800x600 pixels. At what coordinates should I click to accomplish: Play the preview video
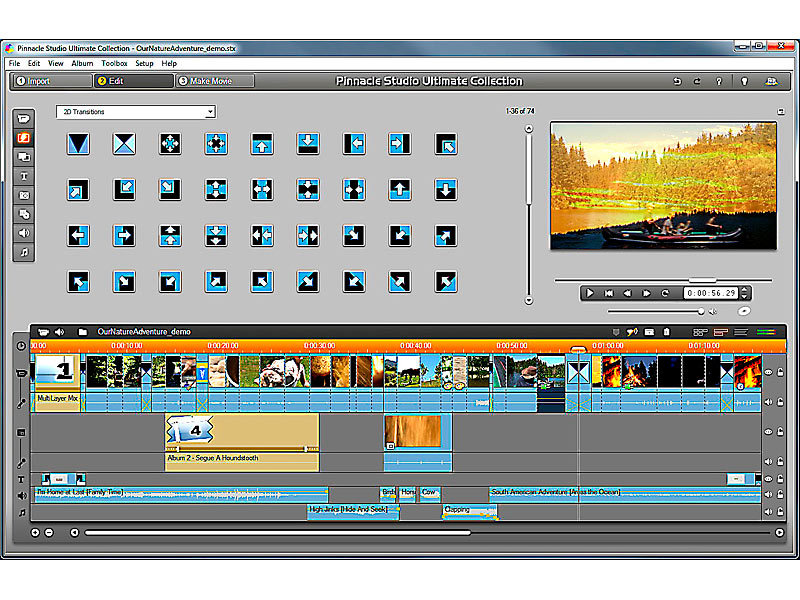coord(590,293)
